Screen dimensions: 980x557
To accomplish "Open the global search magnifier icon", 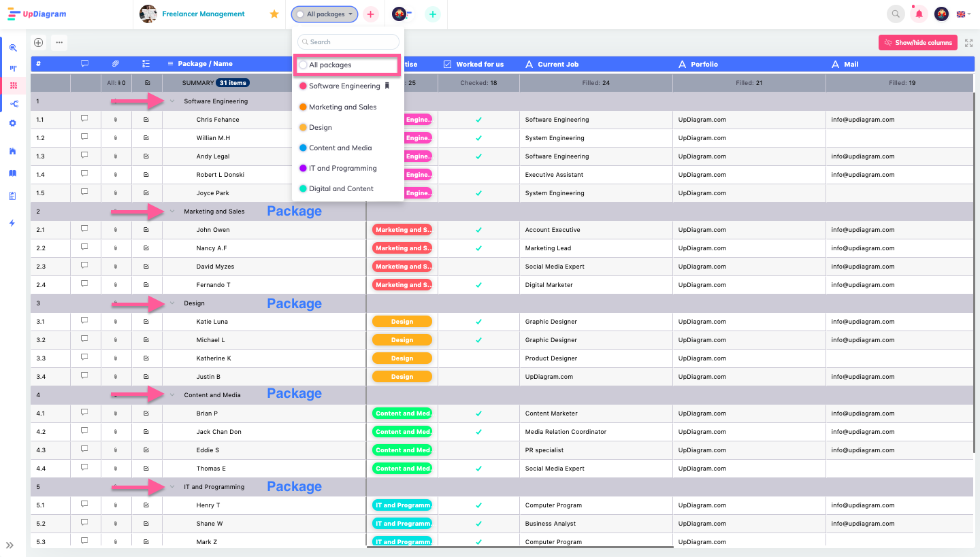I will (896, 14).
